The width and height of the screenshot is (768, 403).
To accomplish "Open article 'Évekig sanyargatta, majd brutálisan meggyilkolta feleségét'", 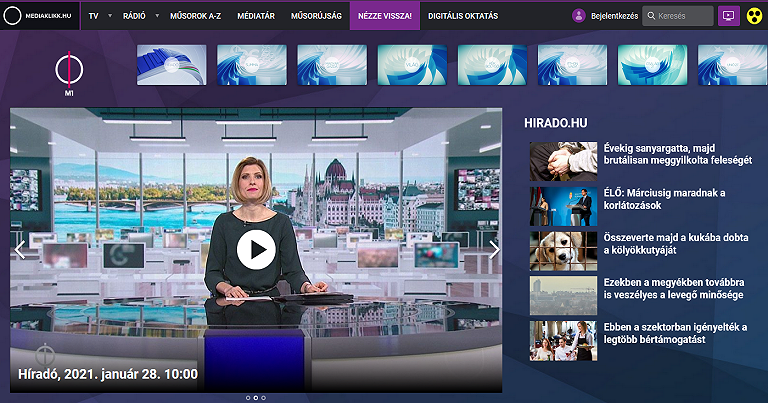I will 678,154.
